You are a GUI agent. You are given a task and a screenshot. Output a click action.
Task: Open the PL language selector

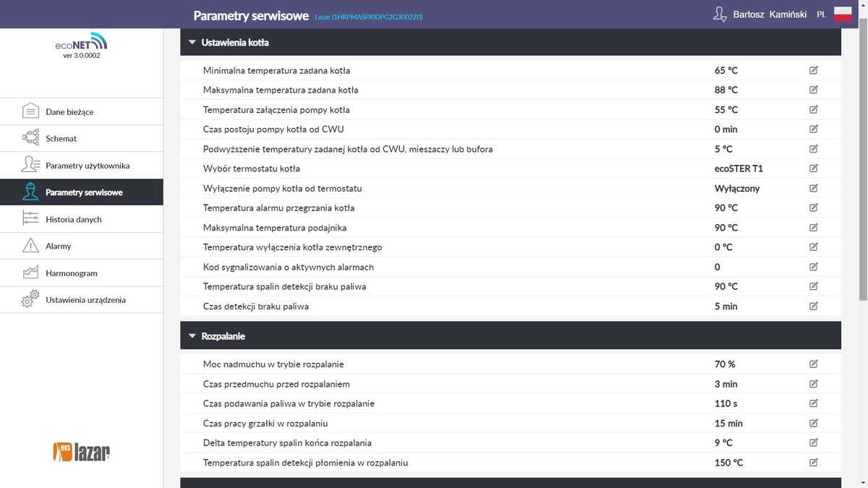tap(821, 14)
